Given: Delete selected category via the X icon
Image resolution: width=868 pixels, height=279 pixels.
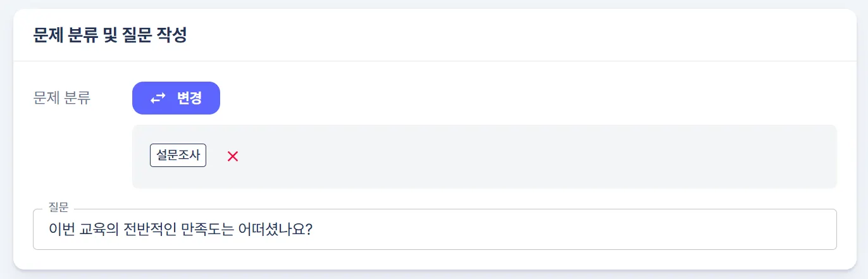Looking at the screenshot, I should point(233,156).
